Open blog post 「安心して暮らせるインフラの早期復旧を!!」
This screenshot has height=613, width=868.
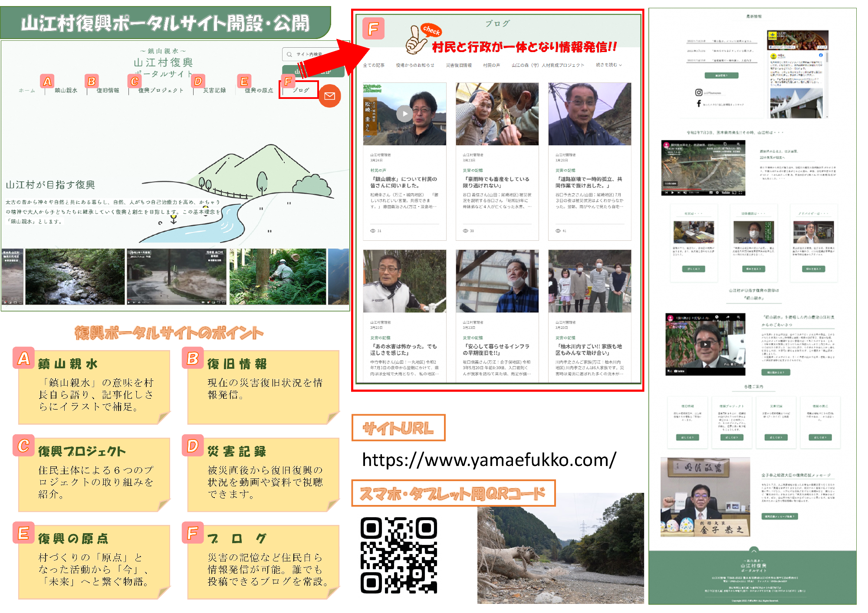click(496, 350)
